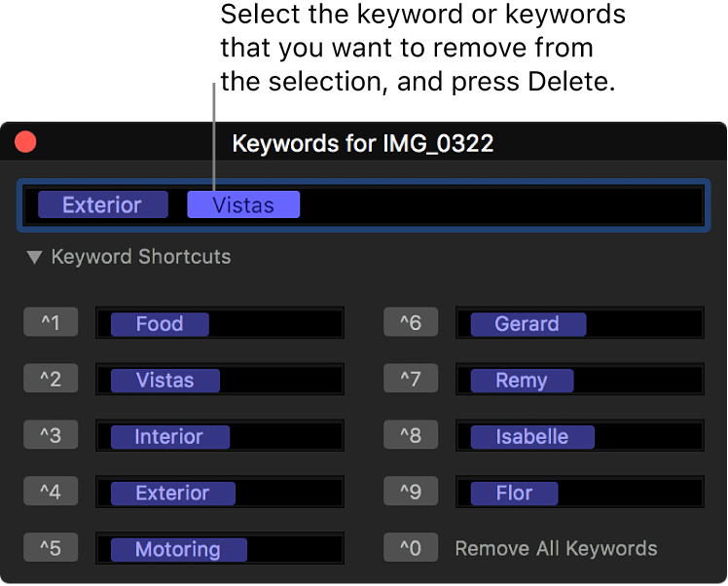Image resolution: width=728 pixels, height=586 pixels.
Task: Apply the ^4 Exterior keyword shortcut
Action: tap(50, 493)
